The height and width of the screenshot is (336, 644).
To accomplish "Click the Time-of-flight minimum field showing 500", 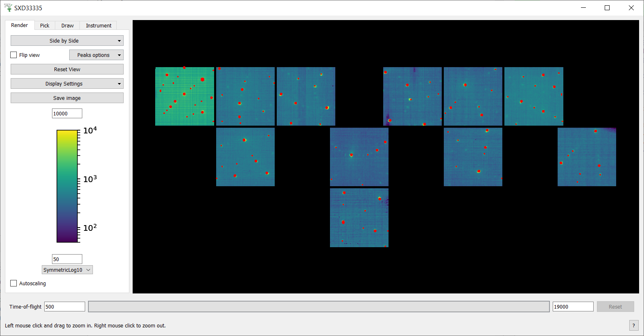I will pos(64,307).
